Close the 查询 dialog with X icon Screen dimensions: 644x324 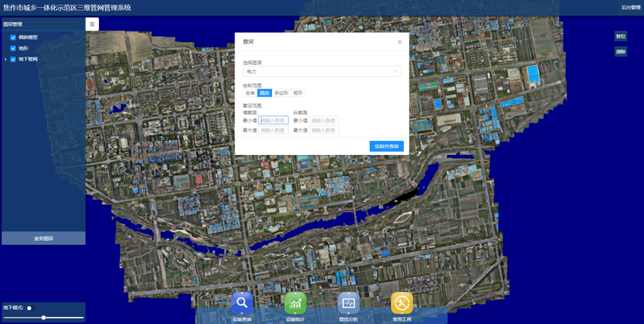click(400, 42)
